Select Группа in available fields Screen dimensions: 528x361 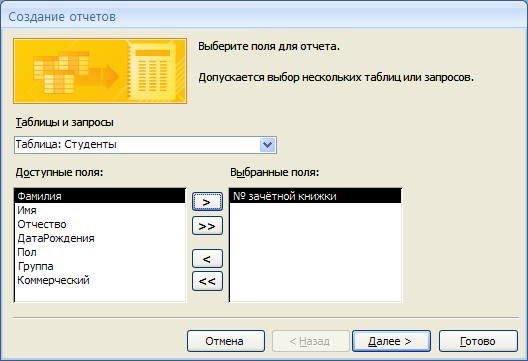pos(100,266)
